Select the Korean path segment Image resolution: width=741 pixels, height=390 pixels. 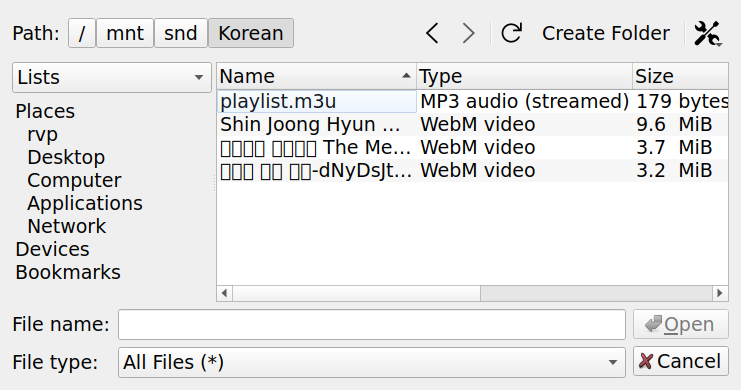click(250, 33)
